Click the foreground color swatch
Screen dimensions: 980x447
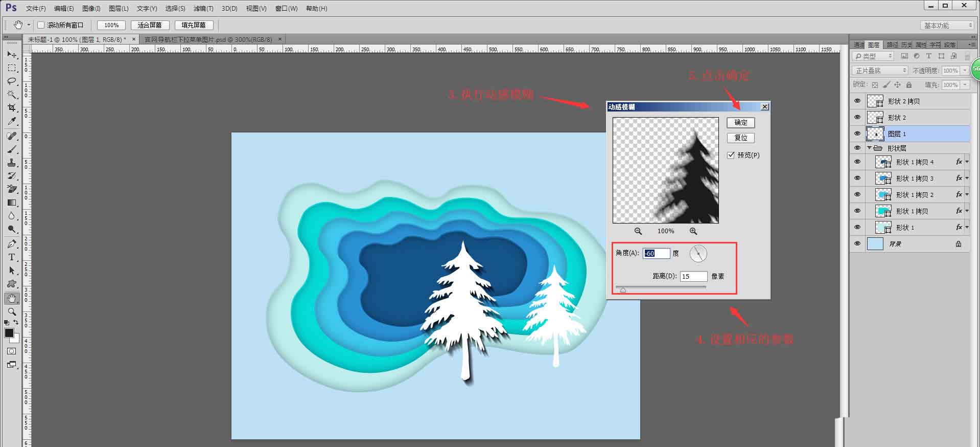coord(9,333)
